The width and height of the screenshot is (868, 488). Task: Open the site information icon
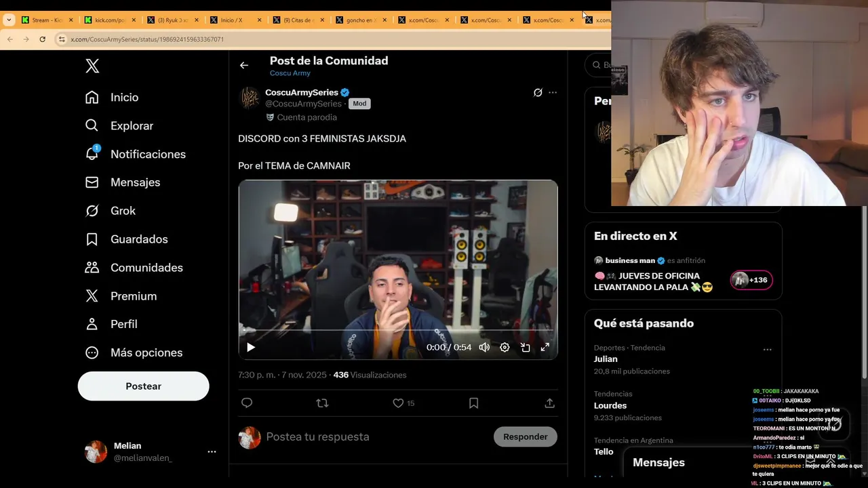tap(62, 39)
